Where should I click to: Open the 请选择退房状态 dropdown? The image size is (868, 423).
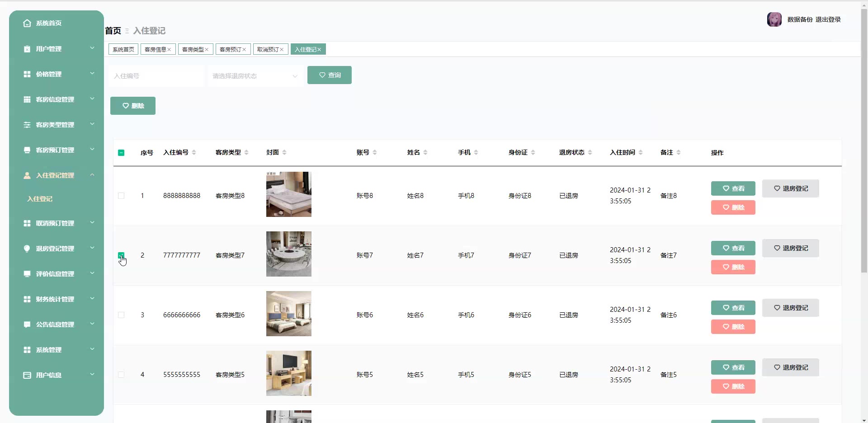pos(255,76)
